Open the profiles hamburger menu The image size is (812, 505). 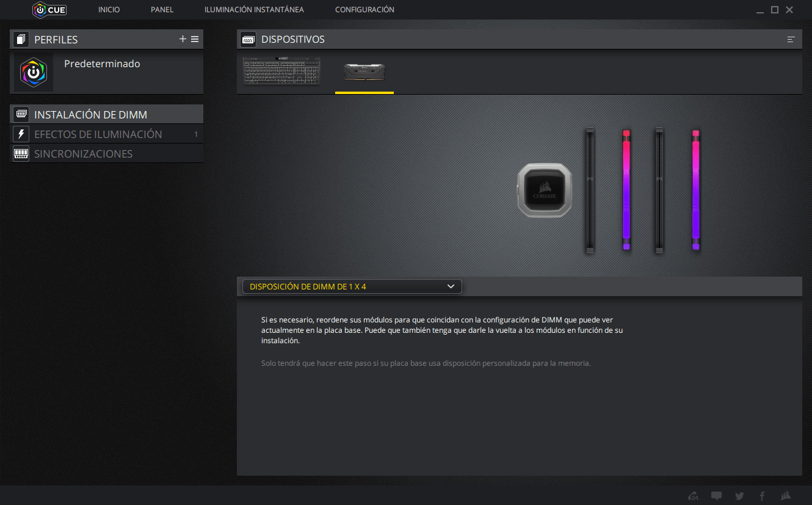pos(195,39)
